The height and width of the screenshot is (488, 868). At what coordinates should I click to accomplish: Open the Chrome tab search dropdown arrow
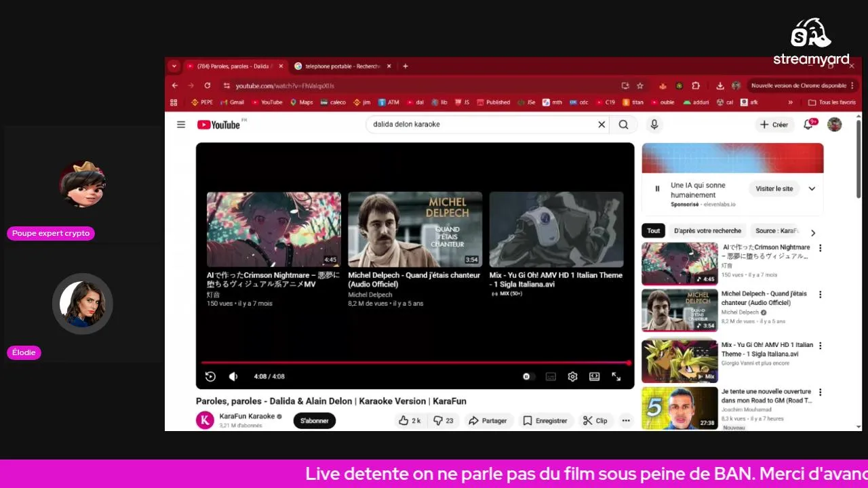pyautogui.click(x=174, y=66)
